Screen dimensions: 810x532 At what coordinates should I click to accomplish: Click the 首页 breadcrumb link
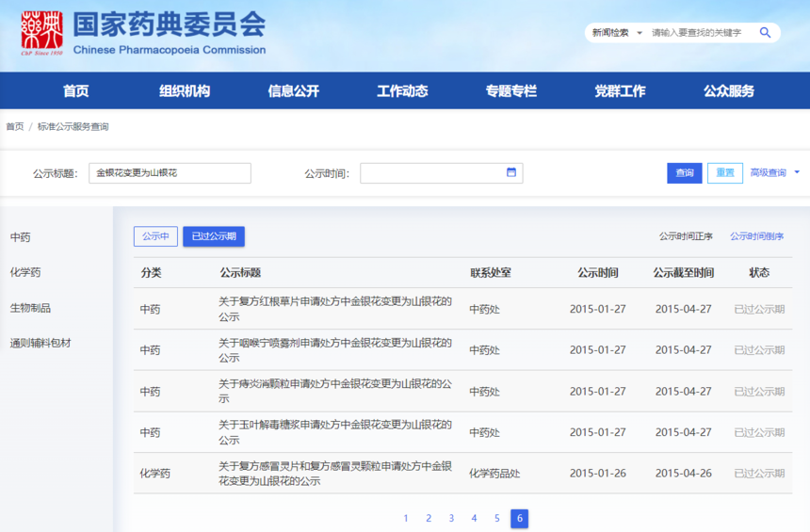(15, 126)
